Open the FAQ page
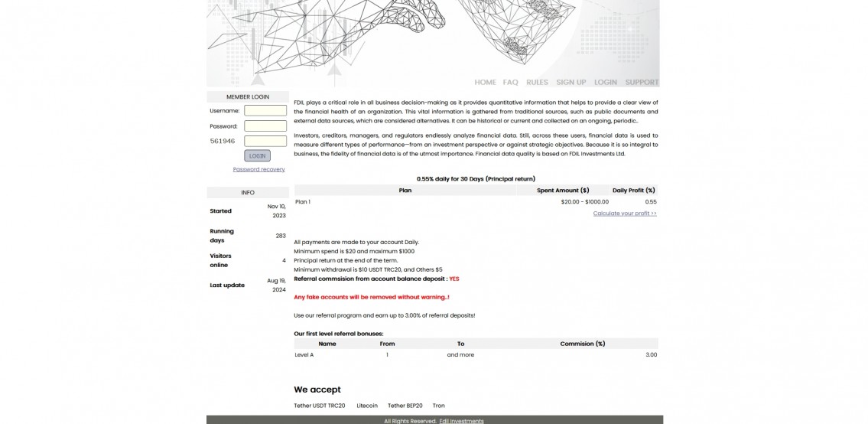Image resolution: width=868 pixels, height=424 pixels. click(x=510, y=82)
